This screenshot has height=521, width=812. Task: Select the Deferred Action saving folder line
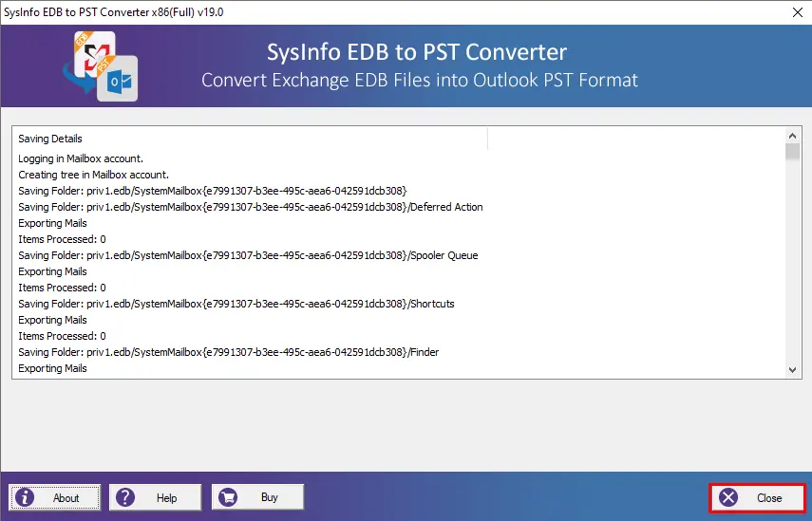click(x=251, y=207)
